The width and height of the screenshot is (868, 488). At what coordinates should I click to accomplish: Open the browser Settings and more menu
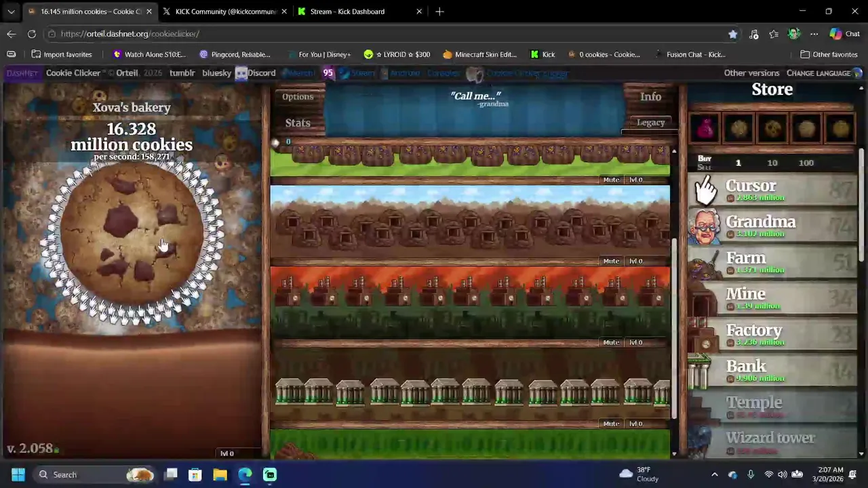click(814, 34)
